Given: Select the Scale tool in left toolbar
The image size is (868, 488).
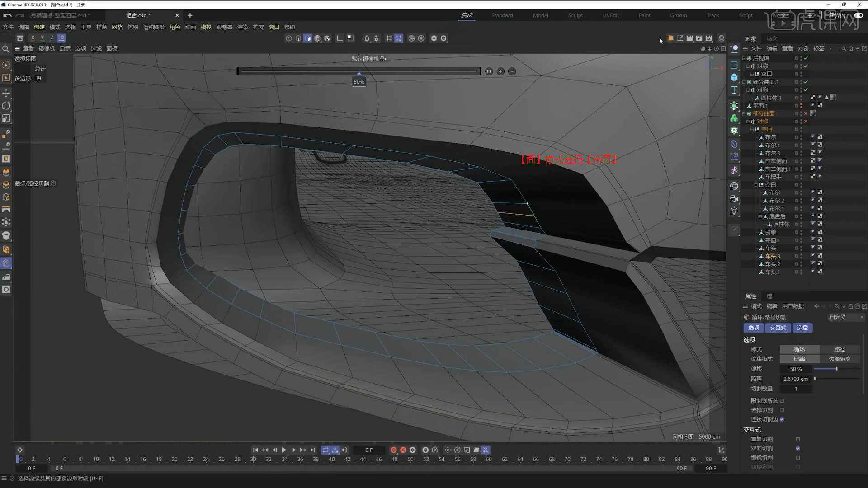Looking at the screenshot, I should click(6, 118).
